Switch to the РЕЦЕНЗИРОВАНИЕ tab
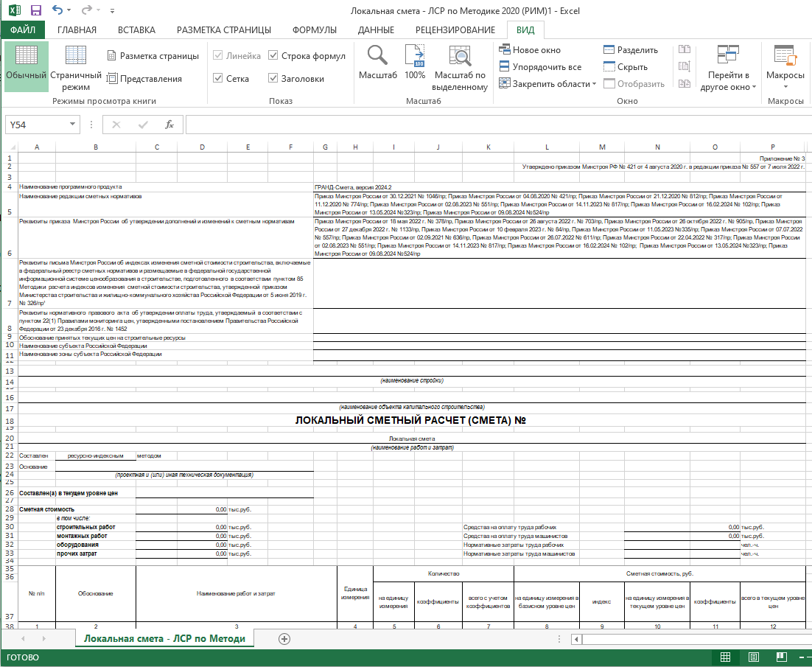 coord(455,29)
